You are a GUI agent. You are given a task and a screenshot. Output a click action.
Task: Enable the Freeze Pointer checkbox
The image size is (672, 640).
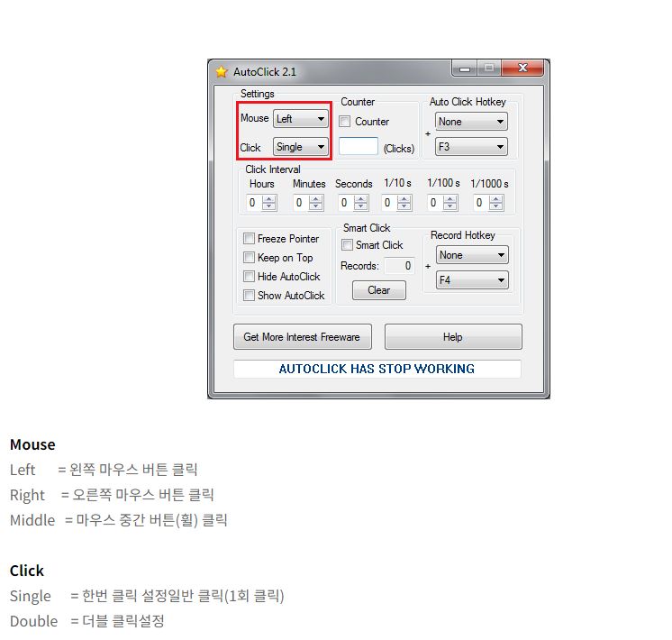click(249, 239)
